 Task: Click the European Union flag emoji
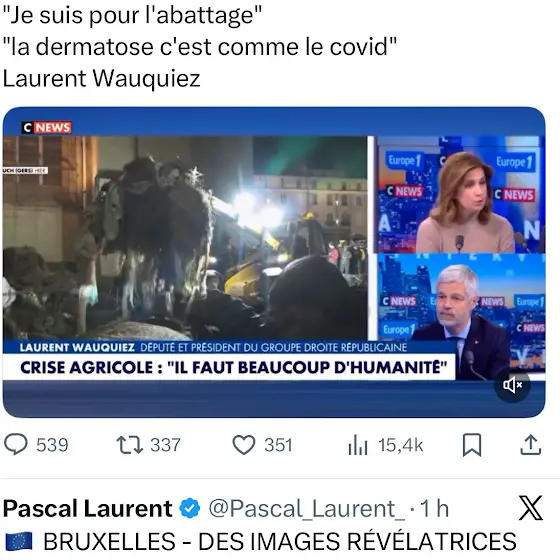click(19, 541)
